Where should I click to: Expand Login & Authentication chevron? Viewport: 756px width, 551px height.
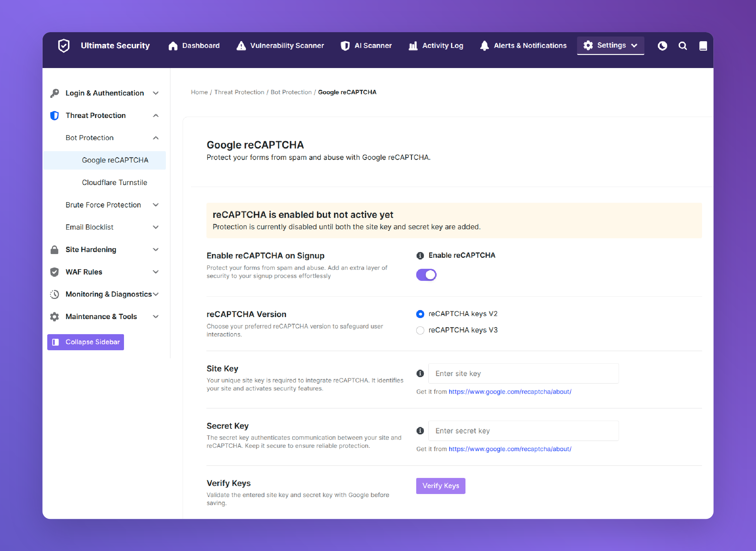pos(155,93)
